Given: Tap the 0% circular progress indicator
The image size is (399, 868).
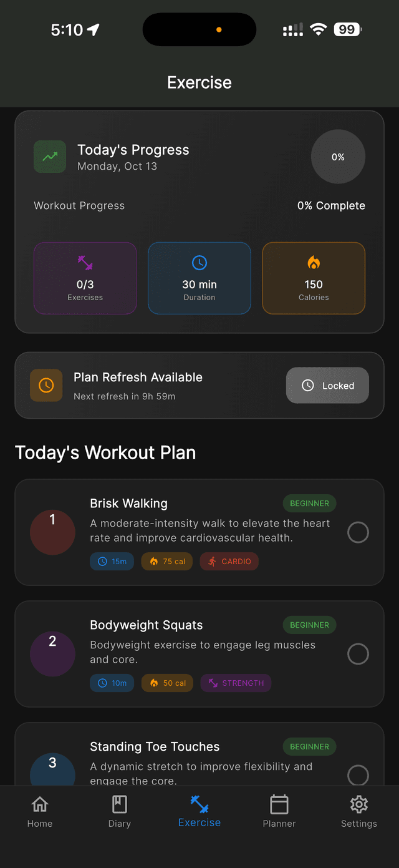Looking at the screenshot, I should [338, 157].
